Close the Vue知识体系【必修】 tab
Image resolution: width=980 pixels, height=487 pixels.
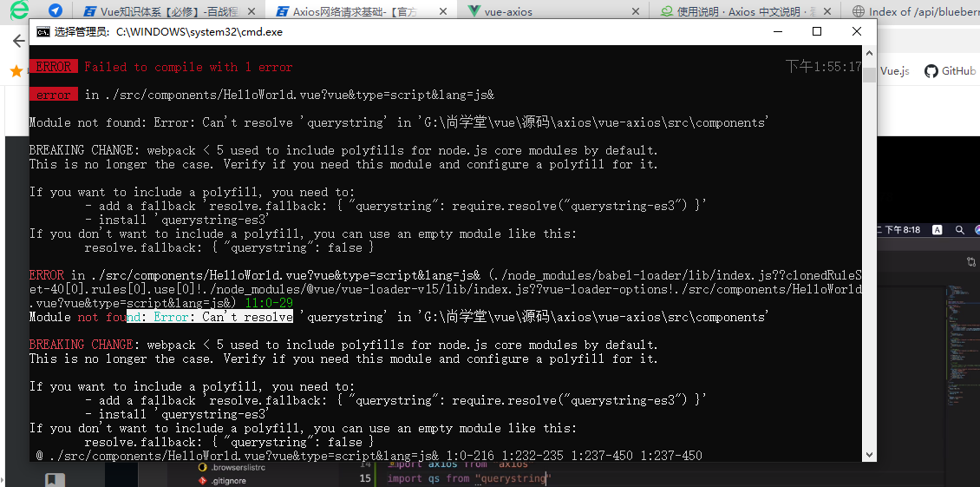point(251,11)
